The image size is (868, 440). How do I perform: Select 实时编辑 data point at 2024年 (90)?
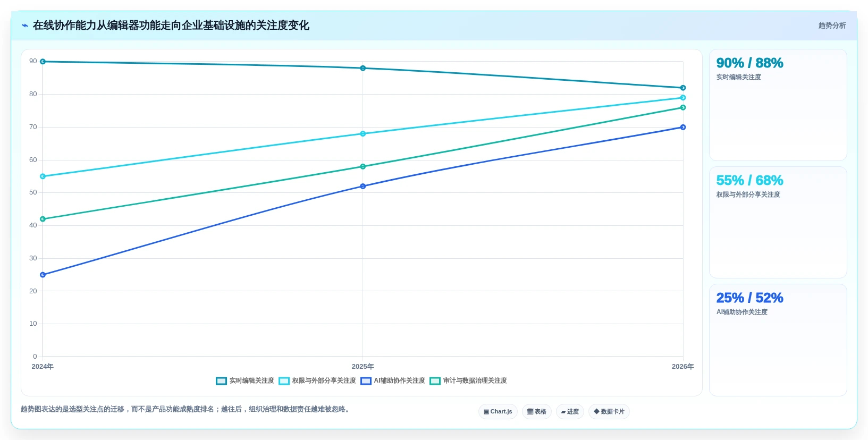click(43, 62)
